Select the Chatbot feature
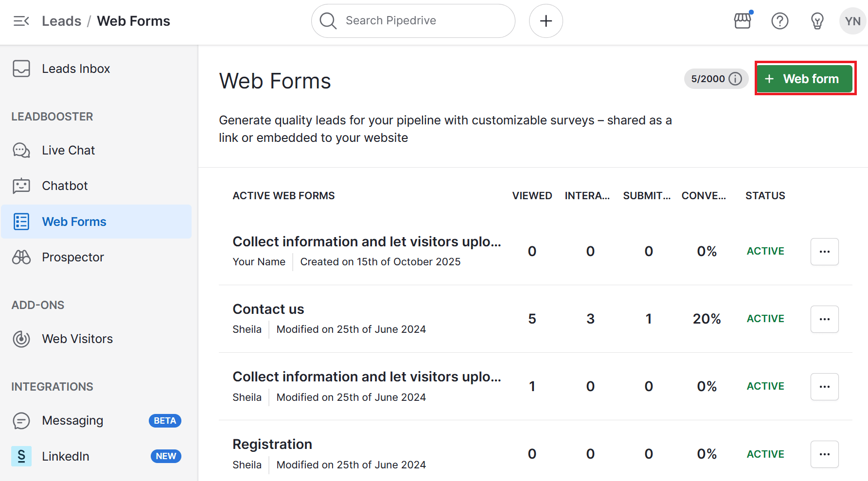Viewport: 868px width, 481px height. [x=64, y=186]
